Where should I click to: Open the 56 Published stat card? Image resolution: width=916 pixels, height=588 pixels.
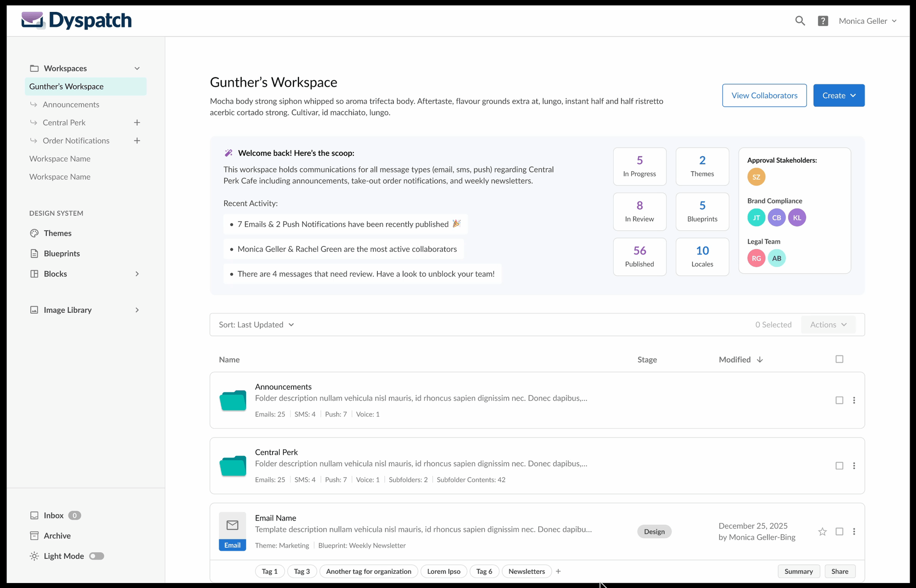639,256
